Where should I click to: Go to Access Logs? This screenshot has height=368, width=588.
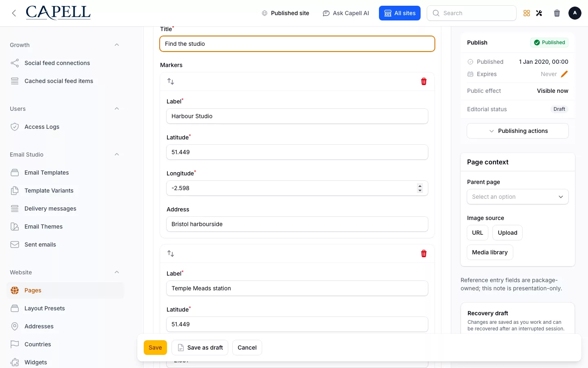click(65, 127)
